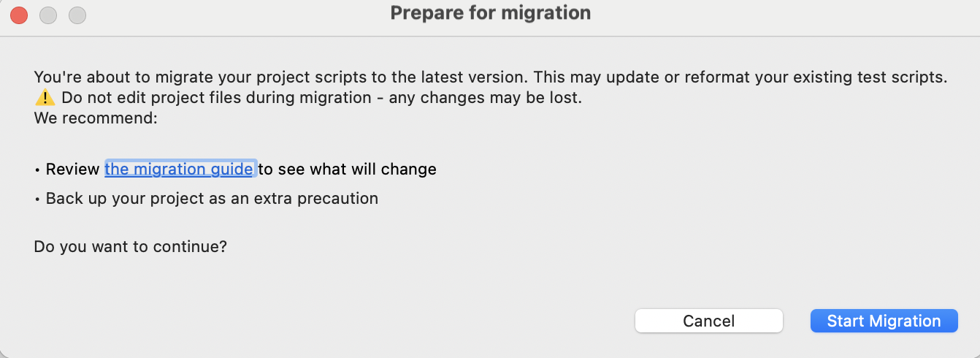Click the bullet point before "Back up"
Image resolution: width=980 pixels, height=358 pixels.
tap(37, 199)
